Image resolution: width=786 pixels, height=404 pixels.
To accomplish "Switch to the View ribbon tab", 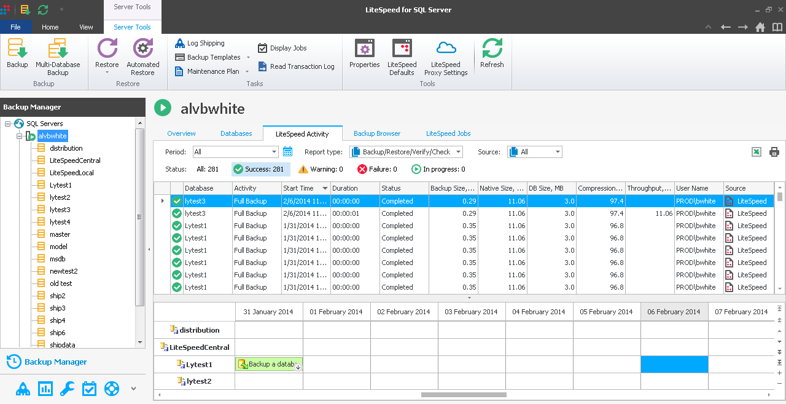I will [x=86, y=27].
